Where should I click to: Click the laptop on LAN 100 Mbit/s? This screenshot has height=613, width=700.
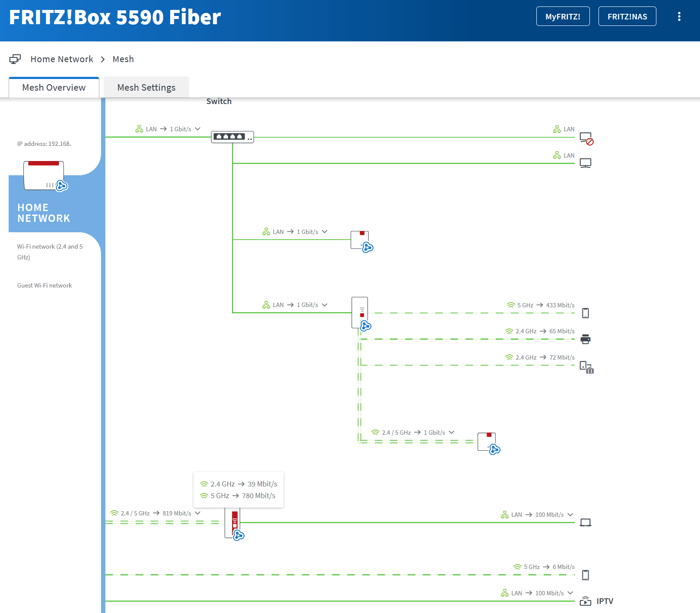[586, 523]
